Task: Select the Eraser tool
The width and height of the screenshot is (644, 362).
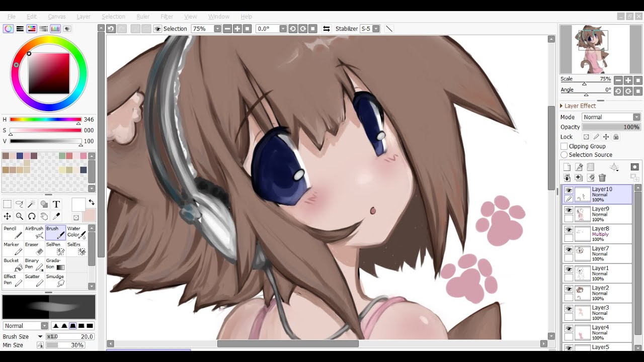Action: point(34,248)
